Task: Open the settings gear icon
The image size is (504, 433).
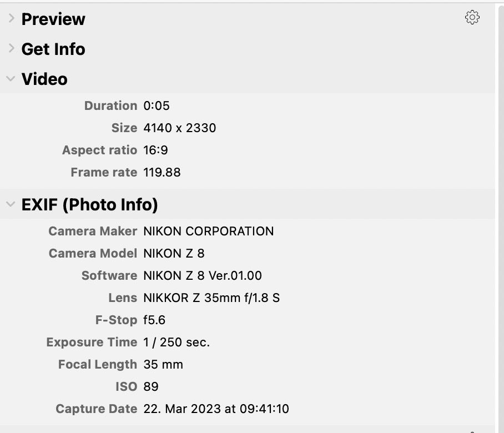Action: click(x=472, y=17)
